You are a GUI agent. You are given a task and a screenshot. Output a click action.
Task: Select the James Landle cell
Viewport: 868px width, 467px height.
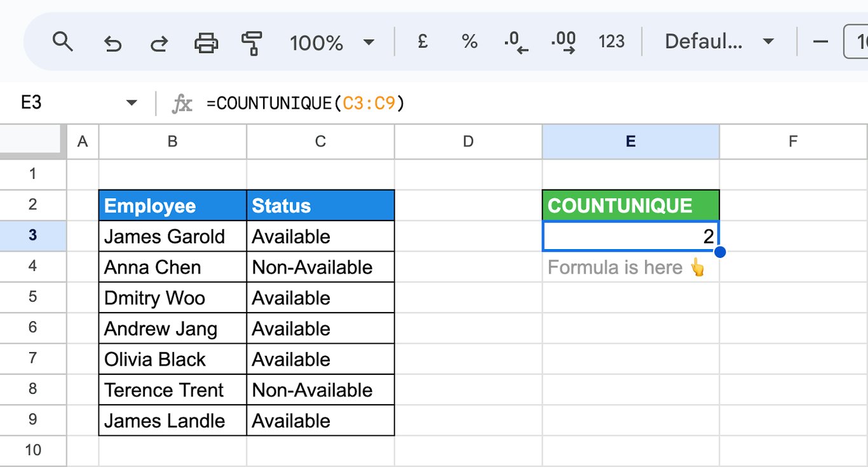[172, 420]
